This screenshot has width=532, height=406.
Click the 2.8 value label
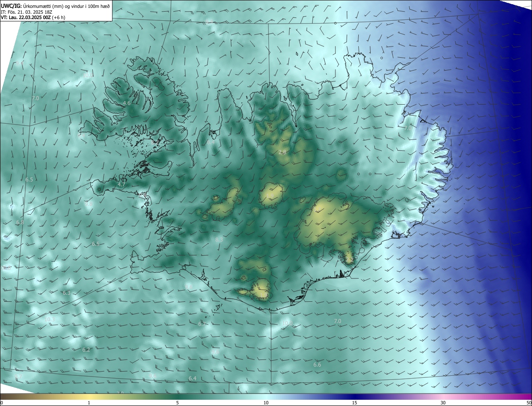(282, 152)
